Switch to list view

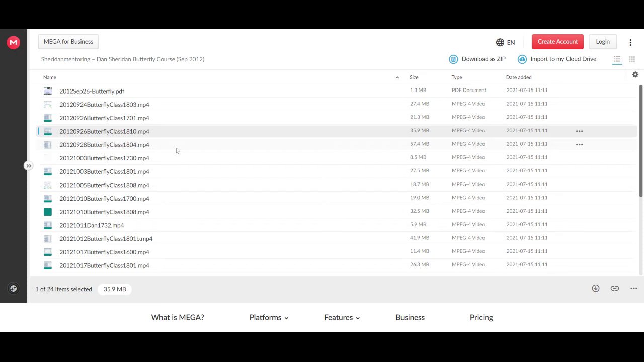[617, 59]
